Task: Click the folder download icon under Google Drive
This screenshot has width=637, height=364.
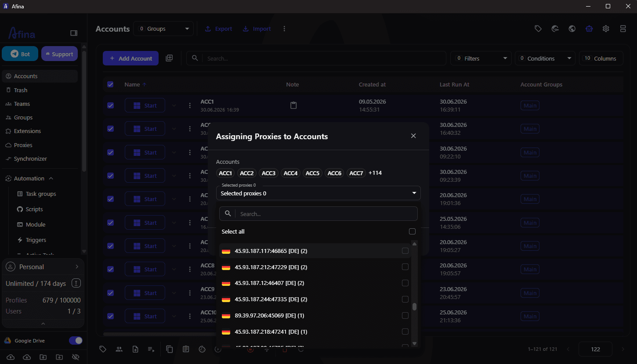Action: [x=59, y=357]
